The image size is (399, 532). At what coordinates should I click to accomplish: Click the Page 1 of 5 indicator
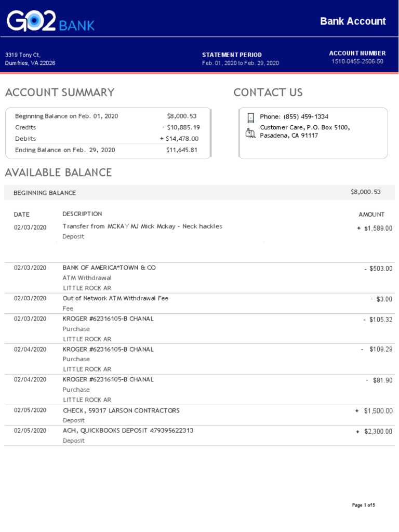tap(363, 505)
